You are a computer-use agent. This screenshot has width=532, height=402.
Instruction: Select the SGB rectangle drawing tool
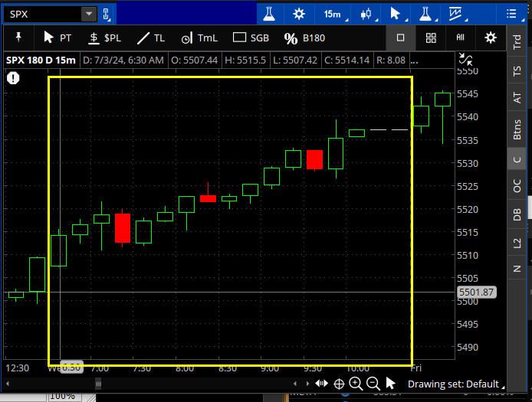[251, 38]
